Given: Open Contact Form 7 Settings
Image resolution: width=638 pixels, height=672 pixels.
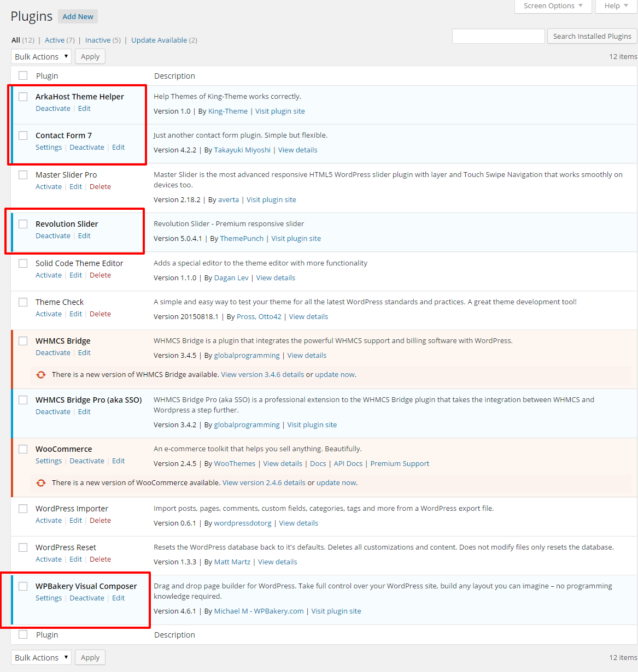Looking at the screenshot, I should [x=49, y=148].
